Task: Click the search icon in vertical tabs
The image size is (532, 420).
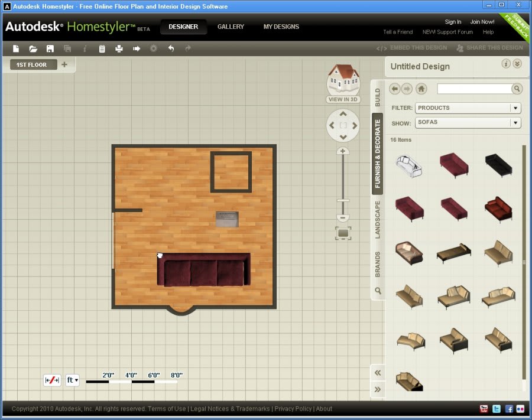Action: 378,291
